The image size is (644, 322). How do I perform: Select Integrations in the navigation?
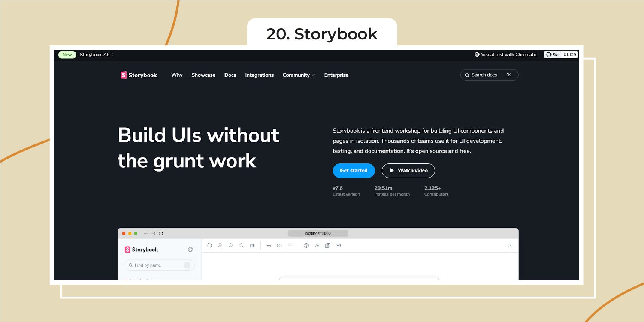(x=259, y=75)
